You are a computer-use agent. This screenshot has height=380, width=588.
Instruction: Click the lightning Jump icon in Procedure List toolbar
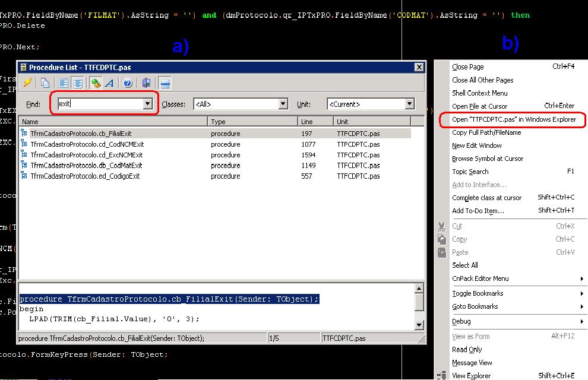[27, 83]
